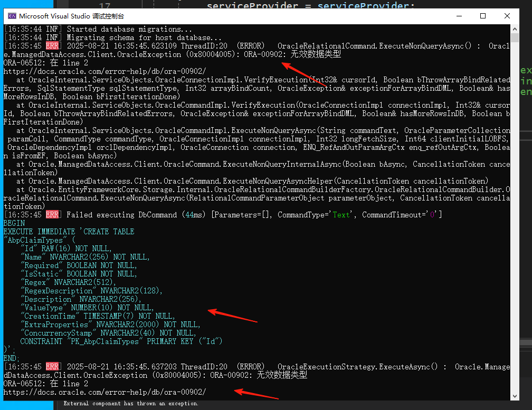
Task: Click the CONSTRAINT "PK_AbpClaimTypes" PRIMARY KEY line
Action: (121, 341)
